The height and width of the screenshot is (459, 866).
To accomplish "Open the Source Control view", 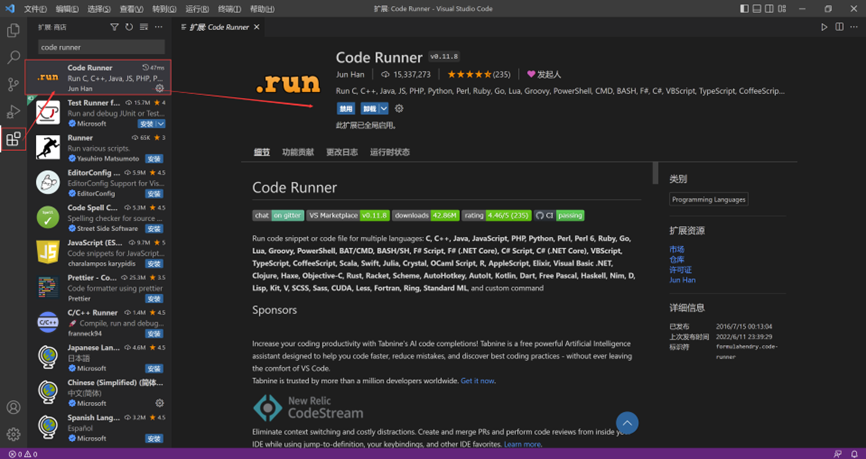I will pyautogui.click(x=13, y=85).
